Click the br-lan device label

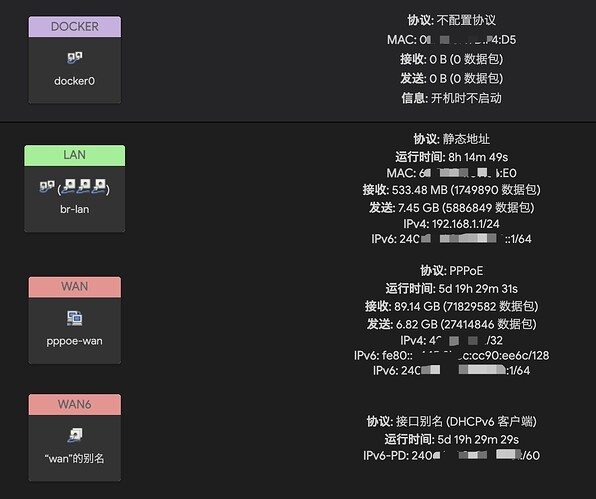coord(74,209)
